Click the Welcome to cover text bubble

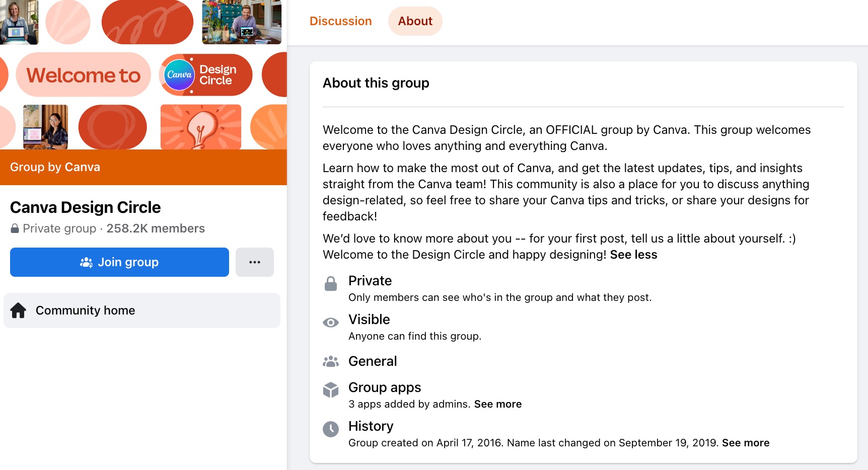click(x=84, y=75)
